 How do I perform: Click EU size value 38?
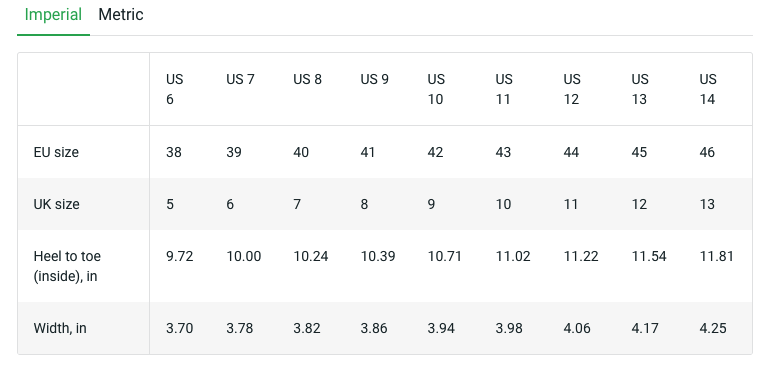[x=174, y=152]
